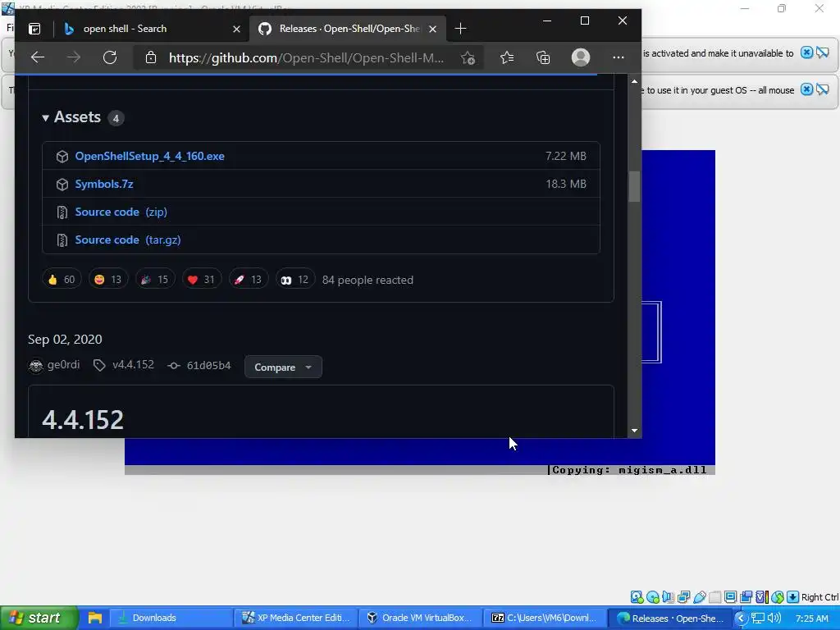The width and height of the screenshot is (840, 630).
Task: Click VirtualBox keyboard capture host key icon
Action: click(793, 597)
